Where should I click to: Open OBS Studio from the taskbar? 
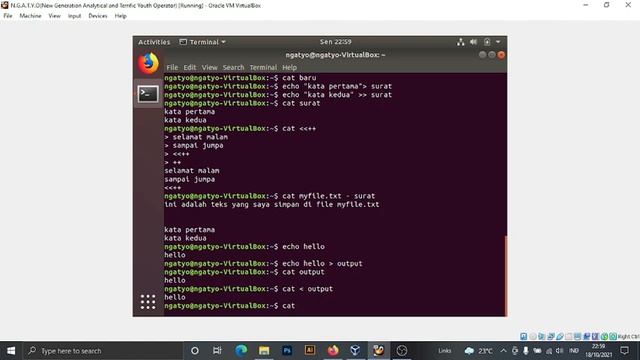point(402,351)
